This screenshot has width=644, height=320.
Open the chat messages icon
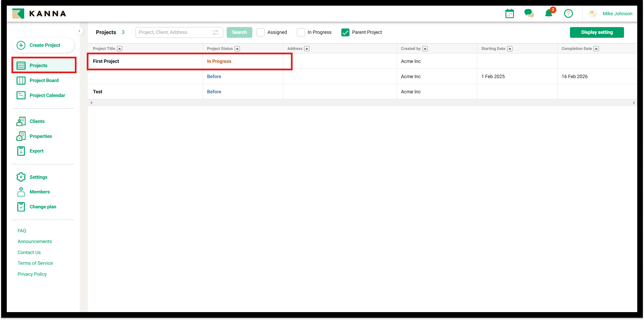click(x=529, y=13)
